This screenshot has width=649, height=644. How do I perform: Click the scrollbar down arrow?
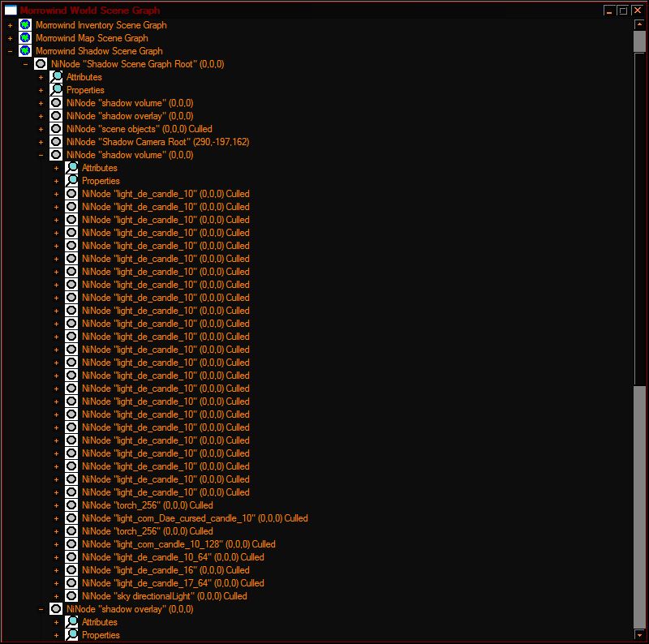tap(639, 634)
